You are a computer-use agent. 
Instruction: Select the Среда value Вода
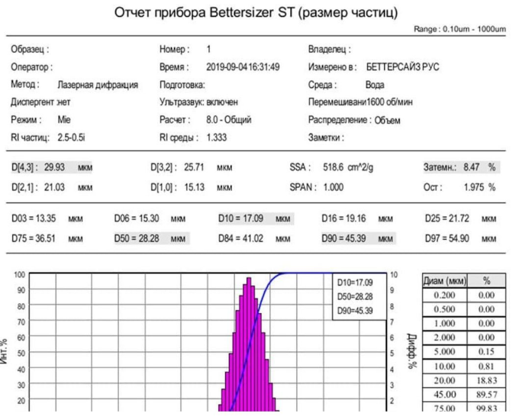tap(375, 85)
